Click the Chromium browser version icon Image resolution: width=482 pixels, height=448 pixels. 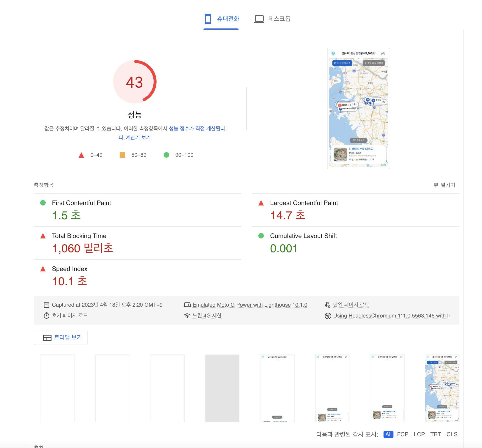328,316
